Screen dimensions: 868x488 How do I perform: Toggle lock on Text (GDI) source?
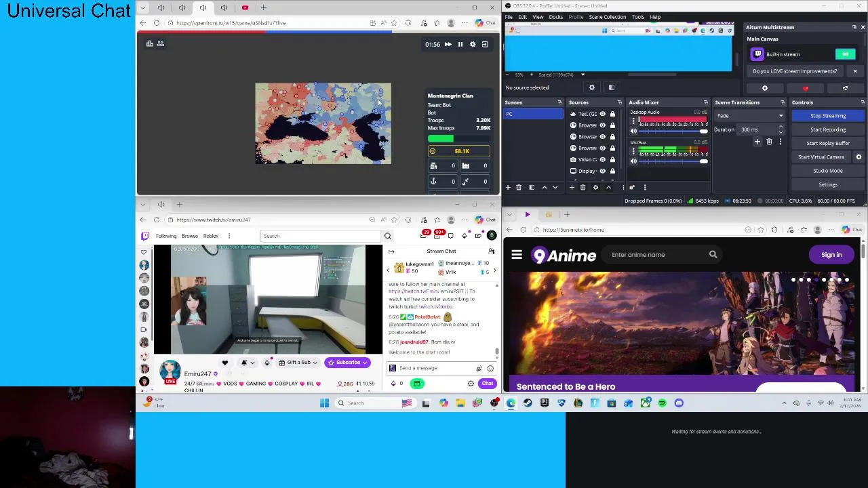point(612,114)
